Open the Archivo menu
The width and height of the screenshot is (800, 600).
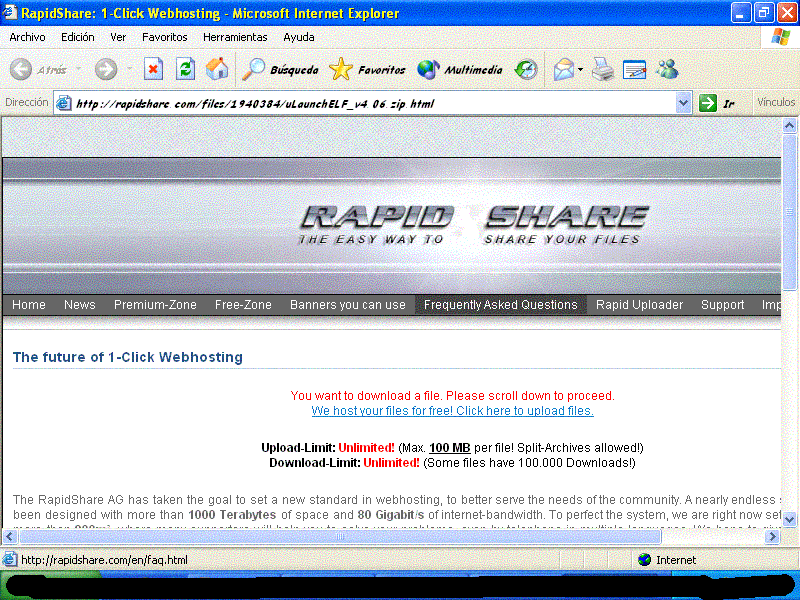(x=27, y=37)
